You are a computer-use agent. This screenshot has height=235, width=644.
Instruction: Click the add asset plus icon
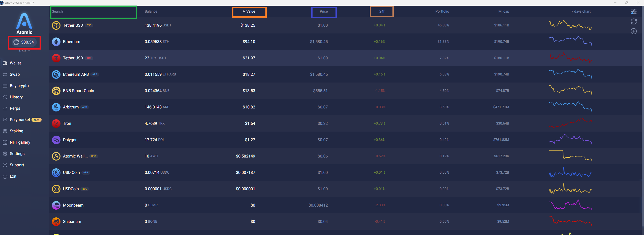633,31
